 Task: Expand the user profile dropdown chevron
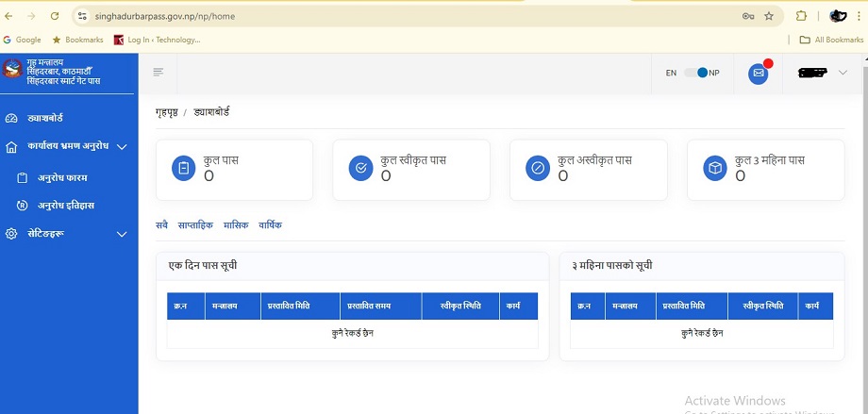click(x=843, y=73)
